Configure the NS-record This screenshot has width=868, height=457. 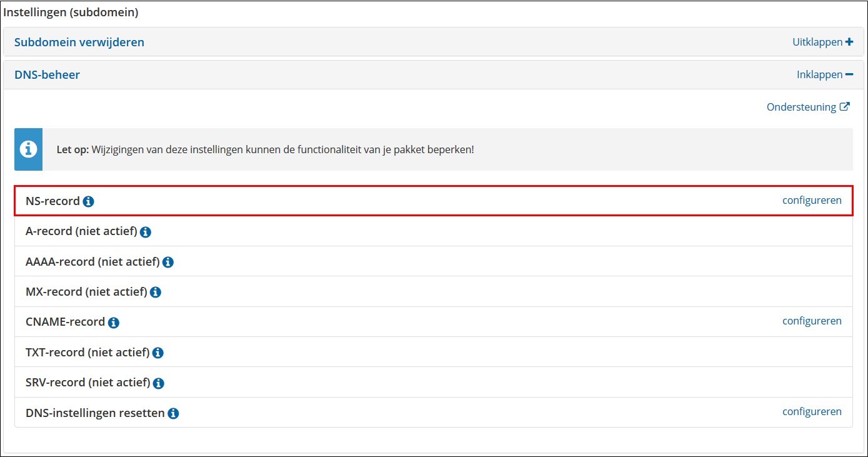pyautogui.click(x=812, y=201)
